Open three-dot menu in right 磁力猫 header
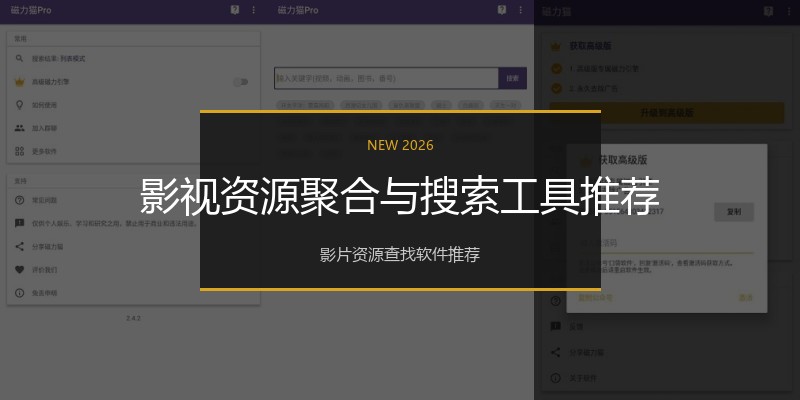 pyautogui.click(x=789, y=11)
